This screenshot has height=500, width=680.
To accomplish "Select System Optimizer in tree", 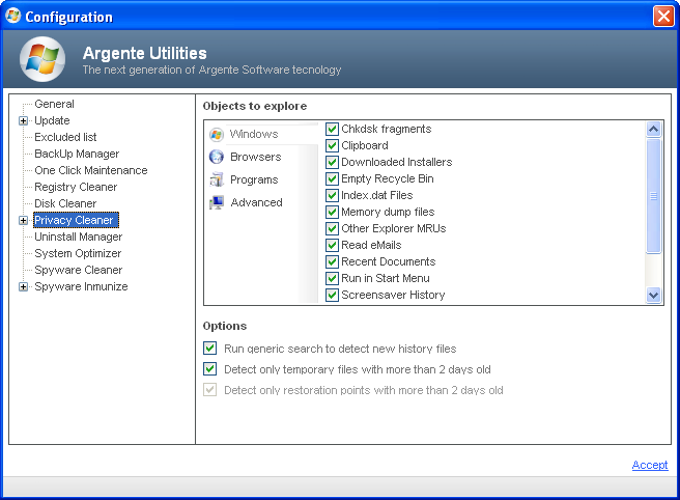I will click(78, 253).
